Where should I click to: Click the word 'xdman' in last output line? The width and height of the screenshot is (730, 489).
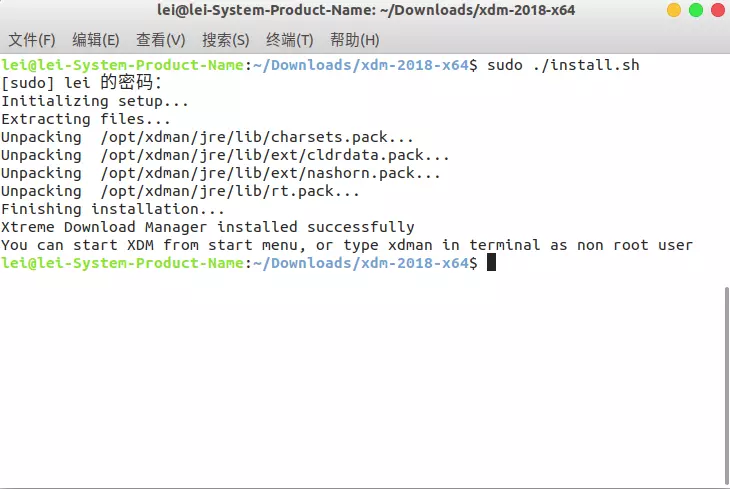410,245
